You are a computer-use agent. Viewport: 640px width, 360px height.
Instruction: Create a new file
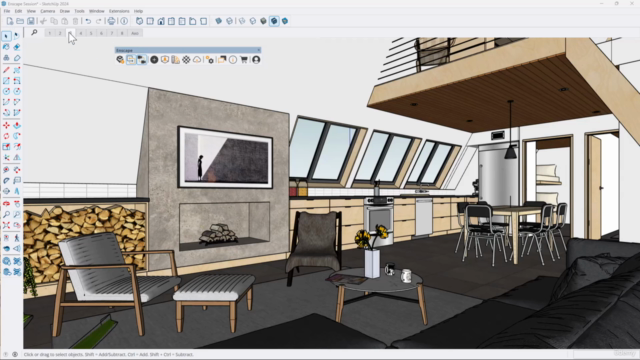(9, 21)
